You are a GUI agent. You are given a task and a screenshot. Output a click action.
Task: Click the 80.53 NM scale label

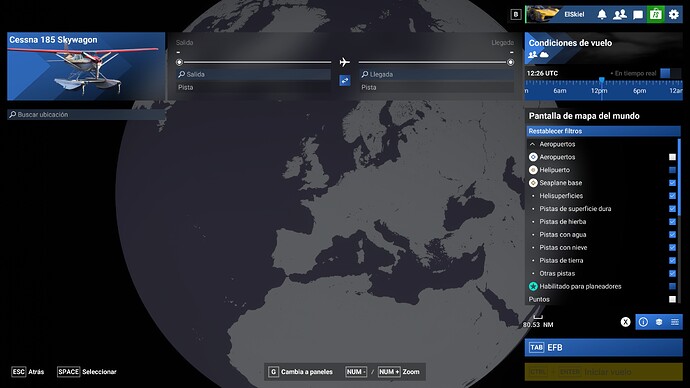coord(538,325)
